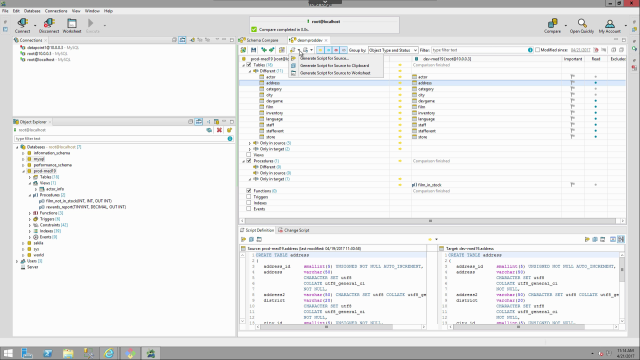Select Generate Script for Source to Worksheet

coord(335,73)
